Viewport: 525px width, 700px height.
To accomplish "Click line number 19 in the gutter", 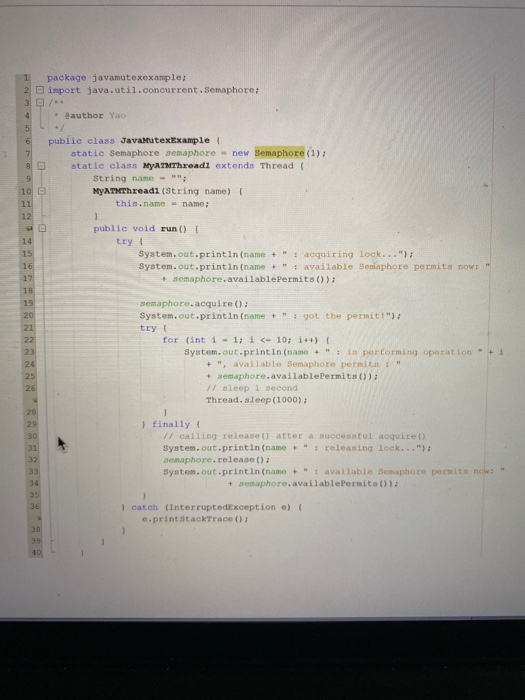I will tap(28, 303).
